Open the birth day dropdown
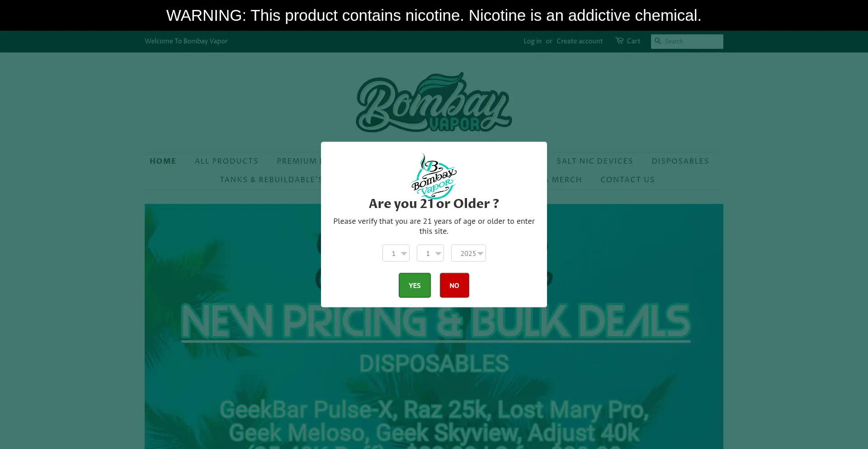Image resolution: width=868 pixels, height=449 pixels. click(x=430, y=253)
